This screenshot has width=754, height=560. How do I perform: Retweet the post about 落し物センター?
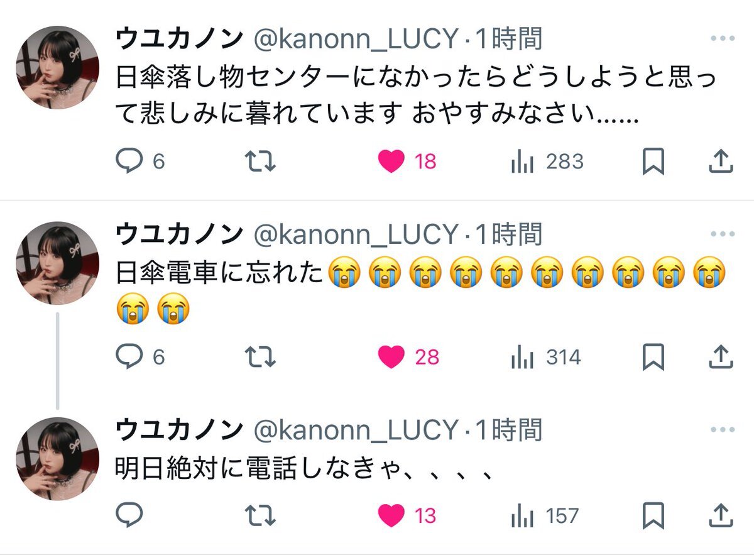260,162
